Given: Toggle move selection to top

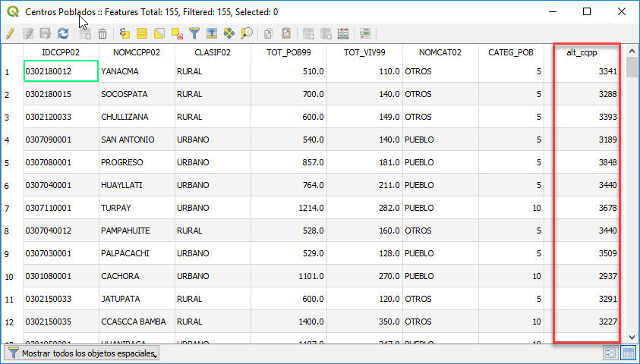Looking at the screenshot, I should [212, 33].
